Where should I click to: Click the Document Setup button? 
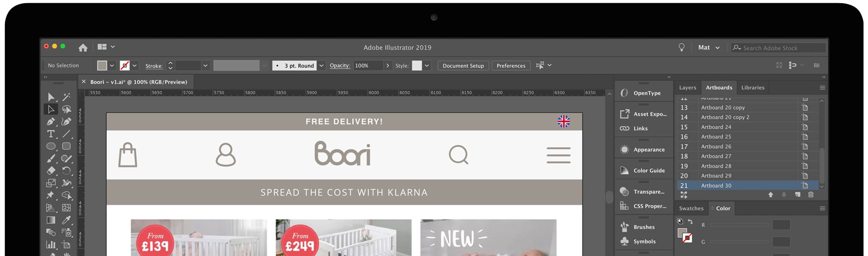click(x=463, y=66)
